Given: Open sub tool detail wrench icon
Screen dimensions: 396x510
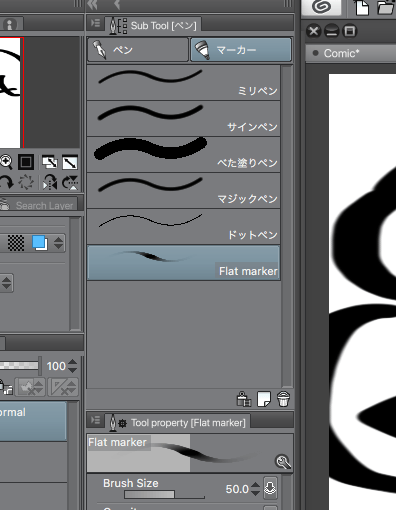Looking at the screenshot, I should point(283,462).
